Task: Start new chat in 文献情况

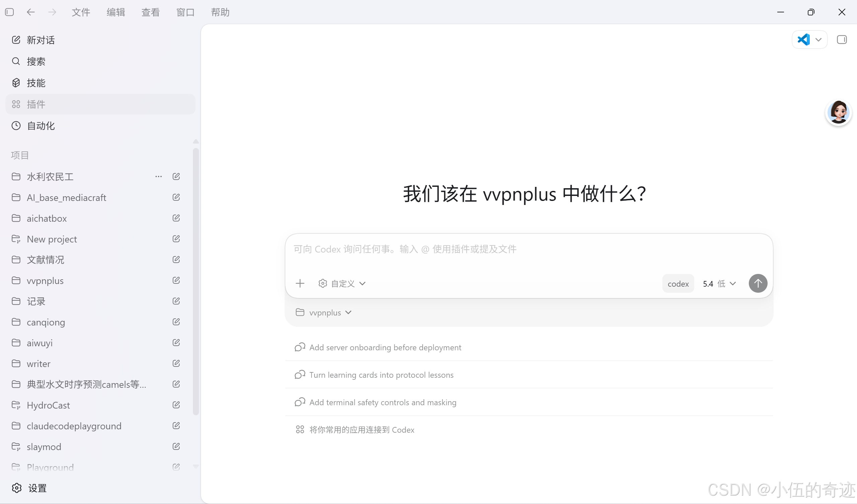Action: 176,260
